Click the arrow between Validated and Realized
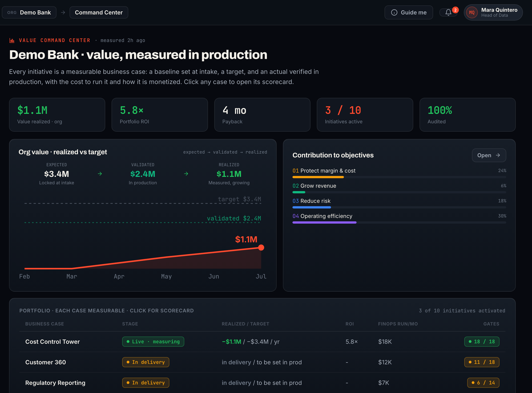532x393 pixels. tap(186, 174)
